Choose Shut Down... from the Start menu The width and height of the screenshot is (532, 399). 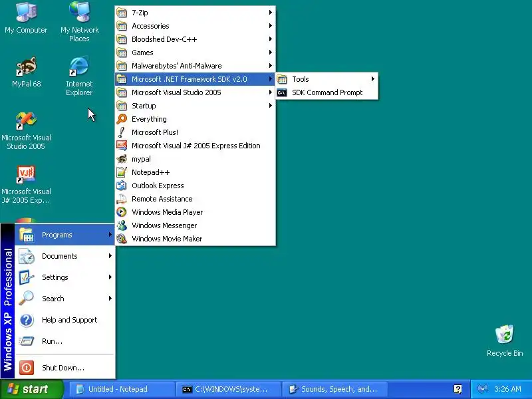65,368
